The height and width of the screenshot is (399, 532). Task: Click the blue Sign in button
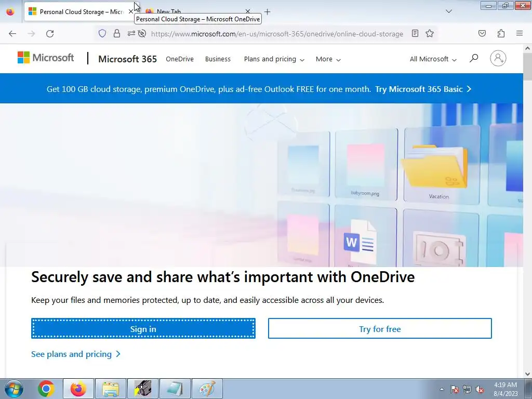tap(143, 328)
